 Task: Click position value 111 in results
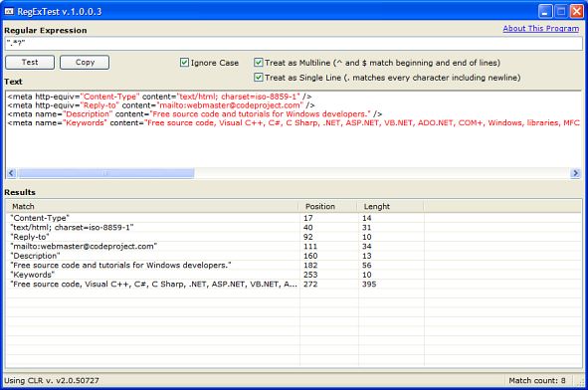[x=310, y=247]
